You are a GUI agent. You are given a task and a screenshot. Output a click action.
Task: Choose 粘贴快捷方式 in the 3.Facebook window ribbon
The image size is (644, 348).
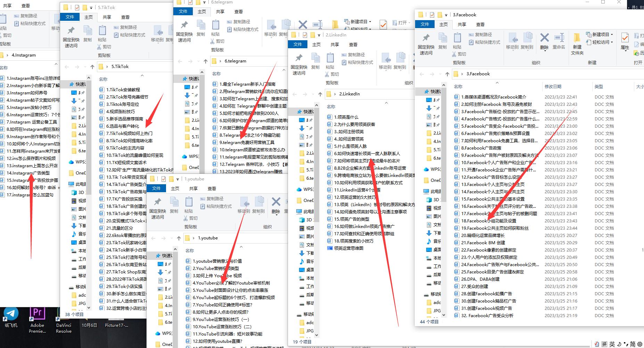[484, 42]
